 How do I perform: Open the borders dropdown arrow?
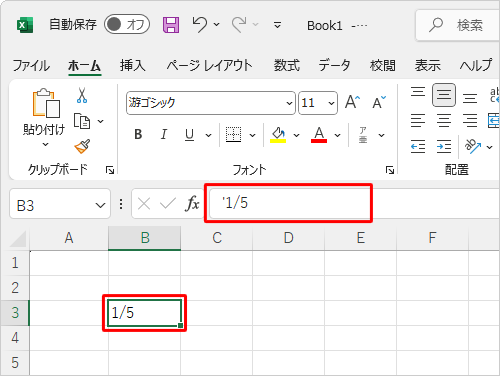pos(252,135)
